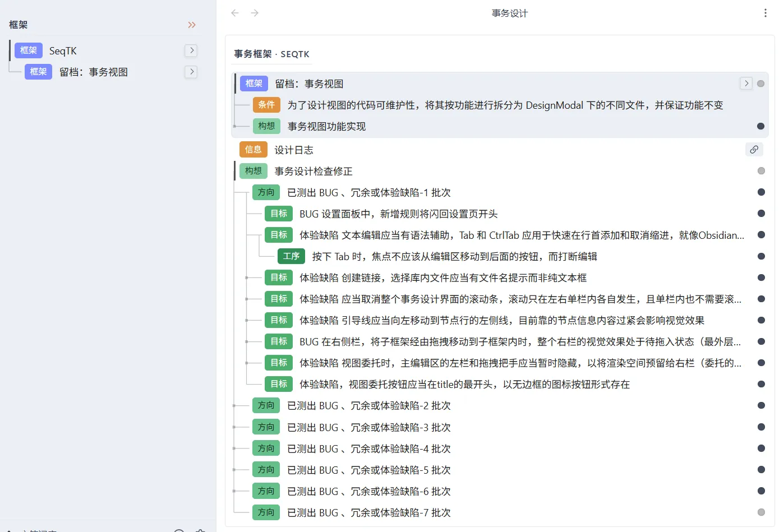Click the orange 条件 badge

coord(266,105)
